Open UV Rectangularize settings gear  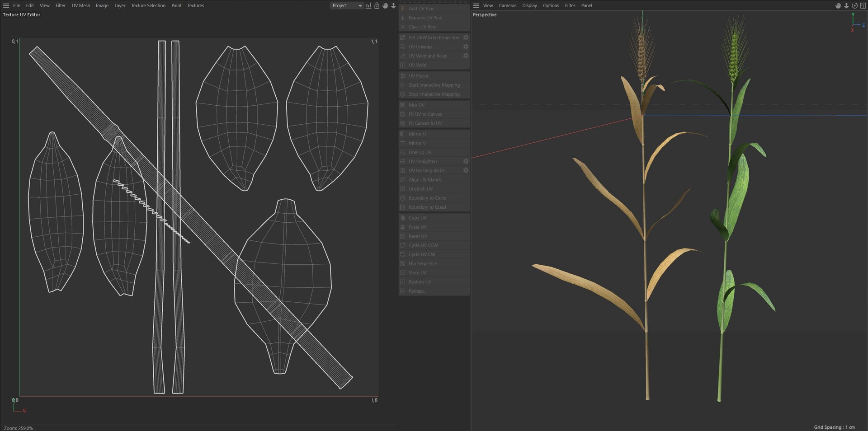[466, 170]
